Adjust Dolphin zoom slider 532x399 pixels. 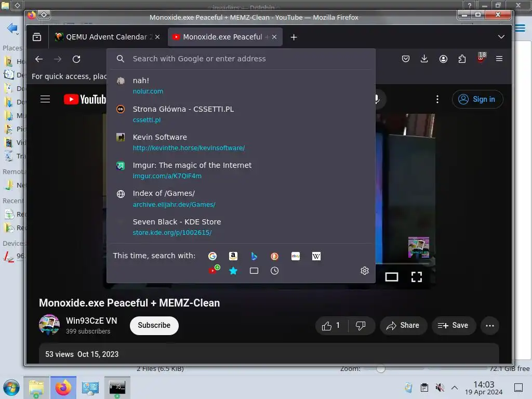[380, 369]
